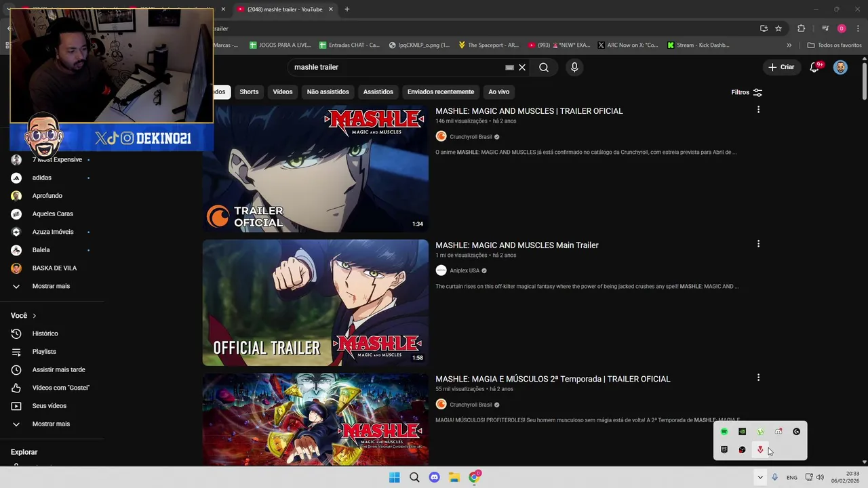Click the Criar button
The width and height of the screenshot is (868, 488).
(781, 67)
